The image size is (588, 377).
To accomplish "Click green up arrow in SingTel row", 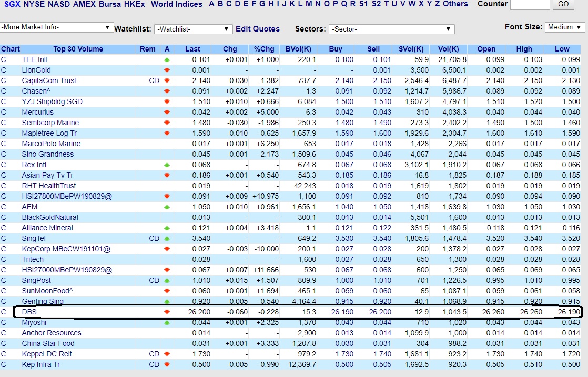I will [x=167, y=238].
